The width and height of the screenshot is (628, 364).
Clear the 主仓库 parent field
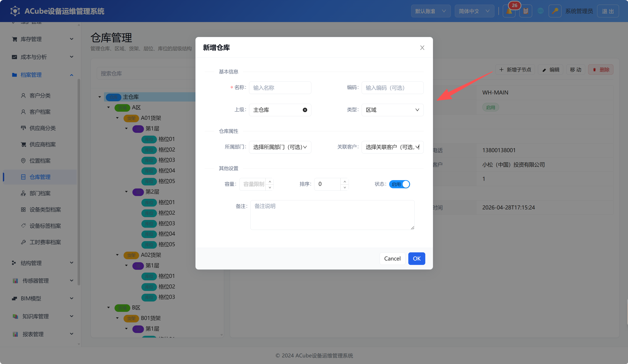point(305,110)
